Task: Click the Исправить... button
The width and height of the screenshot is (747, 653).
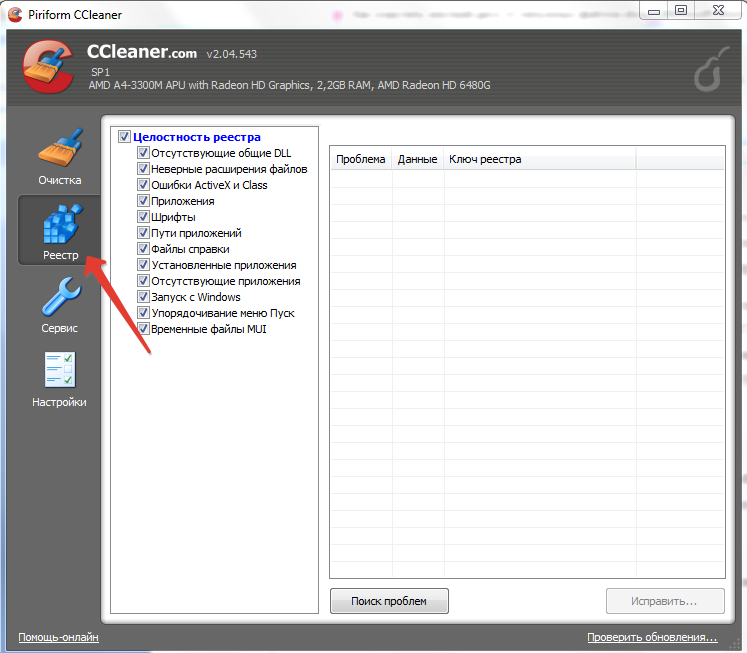Action: tap(664, 601)
